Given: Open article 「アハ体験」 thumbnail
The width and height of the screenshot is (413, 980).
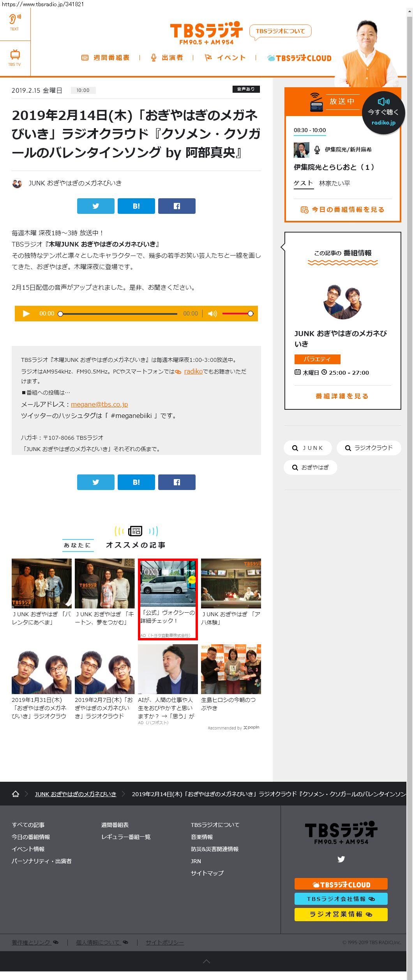Looking at the screenshot, I should [231, 583].
